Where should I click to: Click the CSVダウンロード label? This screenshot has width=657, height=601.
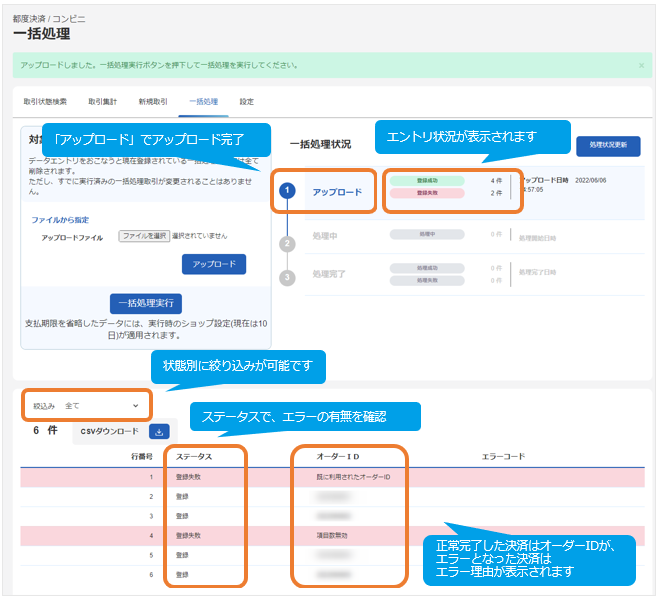109,431
